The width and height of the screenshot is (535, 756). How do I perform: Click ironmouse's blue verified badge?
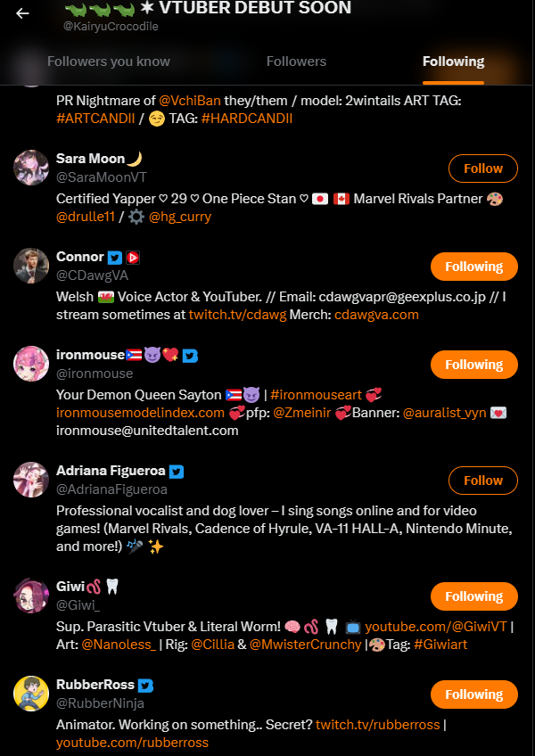point(191,357)
